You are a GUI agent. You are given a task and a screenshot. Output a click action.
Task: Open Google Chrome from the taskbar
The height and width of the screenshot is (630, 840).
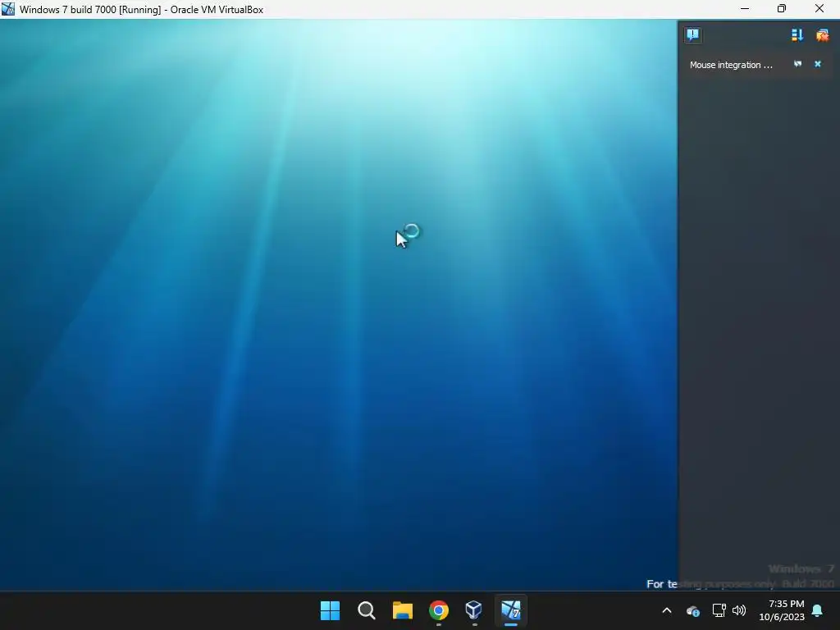pos(439,610)
